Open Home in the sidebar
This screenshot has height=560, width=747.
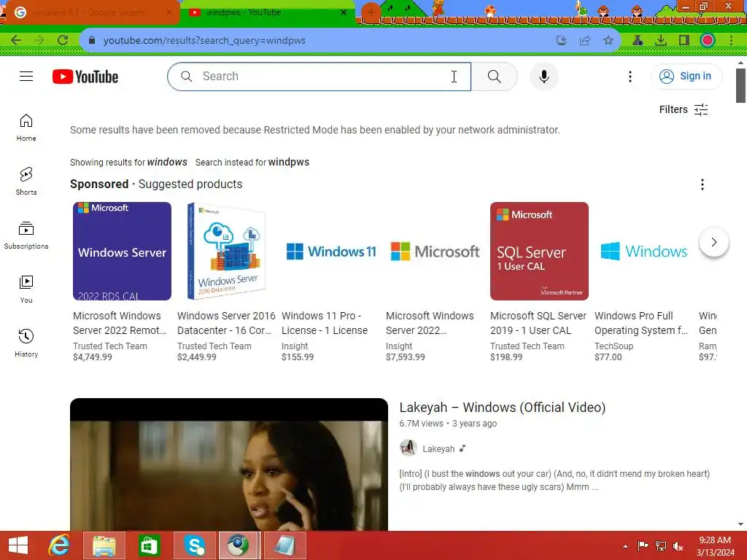click(x=26, y=128)
